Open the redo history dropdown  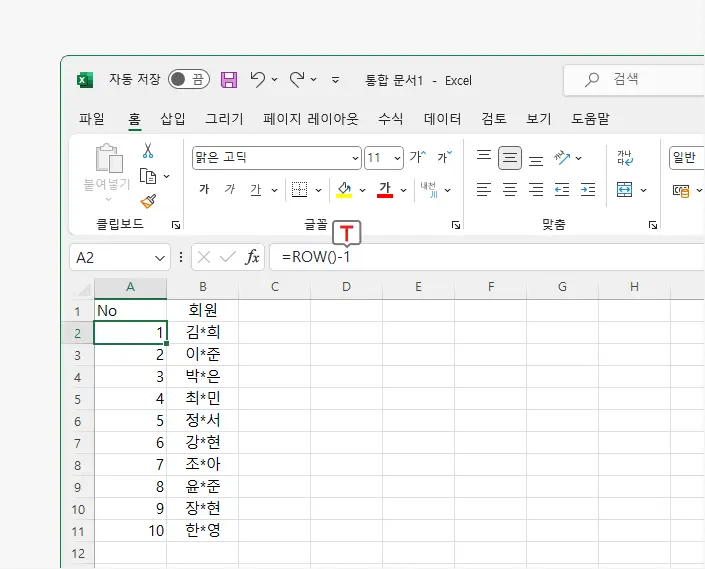point(313,80)
